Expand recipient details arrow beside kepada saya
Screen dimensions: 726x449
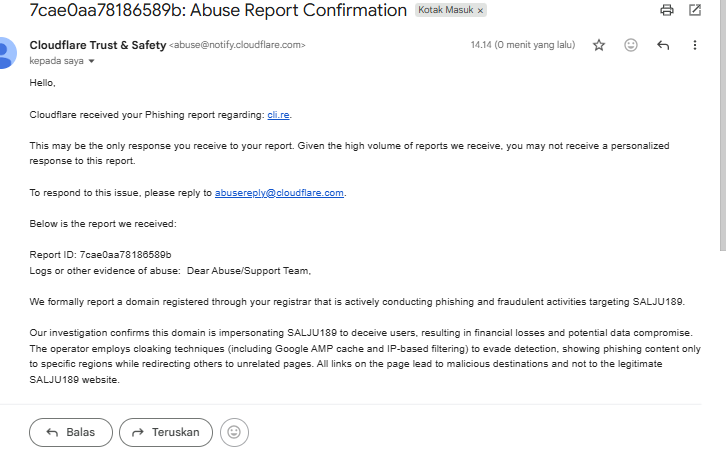(91, 61)
